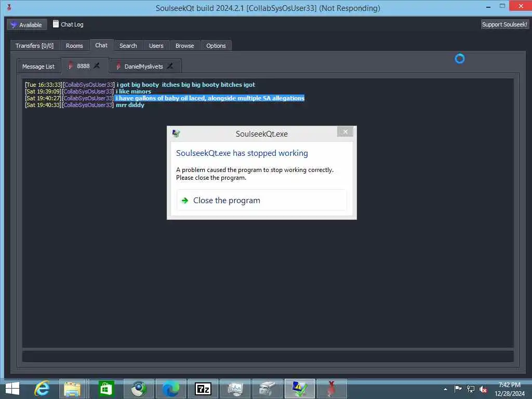Screen dimensions: 532x399
Task: Open the Chat Log
Action: [68, 24]
